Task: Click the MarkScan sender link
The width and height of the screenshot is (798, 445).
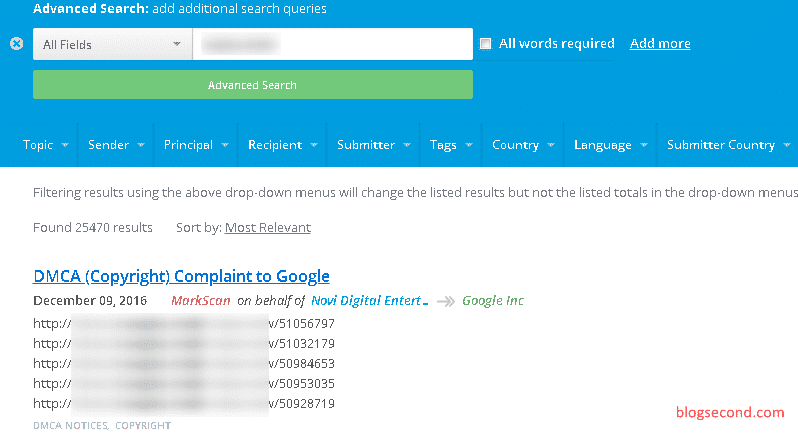Action: point(201,301)
